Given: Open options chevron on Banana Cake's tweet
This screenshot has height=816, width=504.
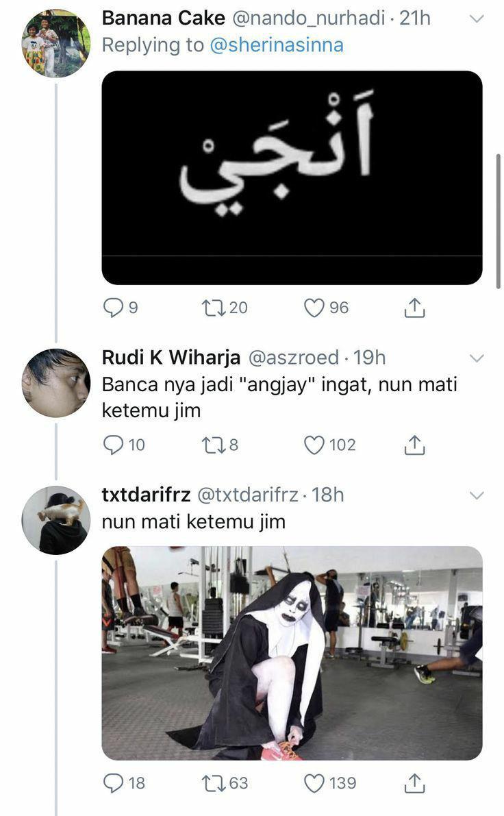Looking at the screenshot, I should point(477,18).
